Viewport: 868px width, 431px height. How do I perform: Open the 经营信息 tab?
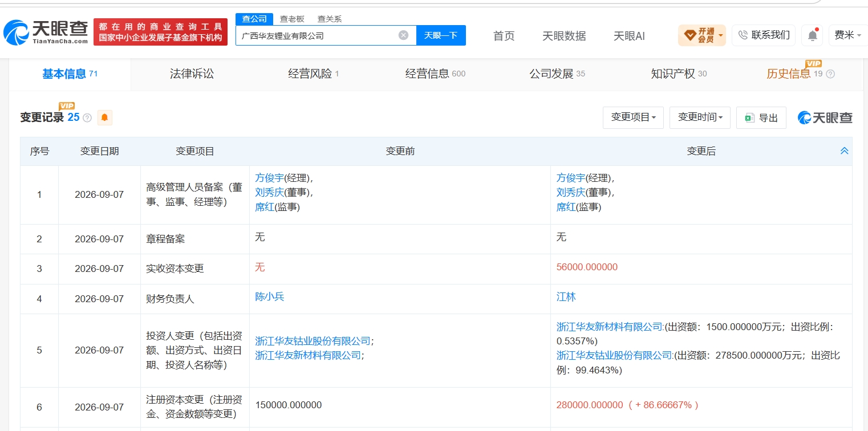(435, 74)
